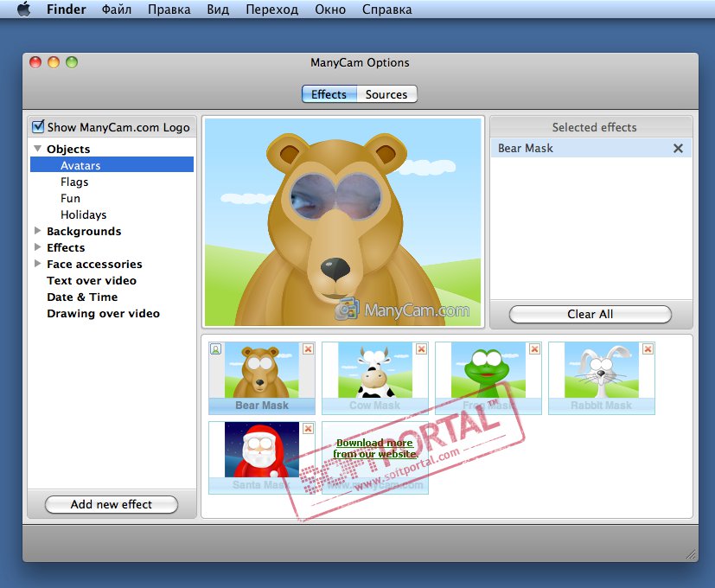
Task: Open the Apple menu
Action: tap(23, 10)
